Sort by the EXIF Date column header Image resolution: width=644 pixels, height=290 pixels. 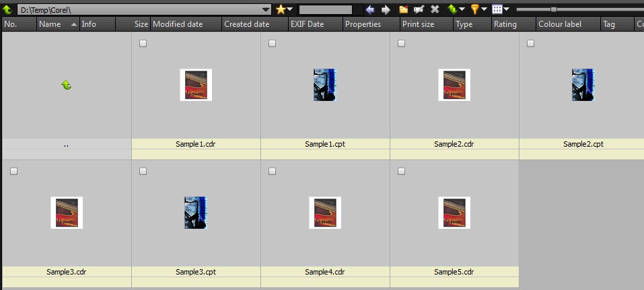[x=316, y=24]
